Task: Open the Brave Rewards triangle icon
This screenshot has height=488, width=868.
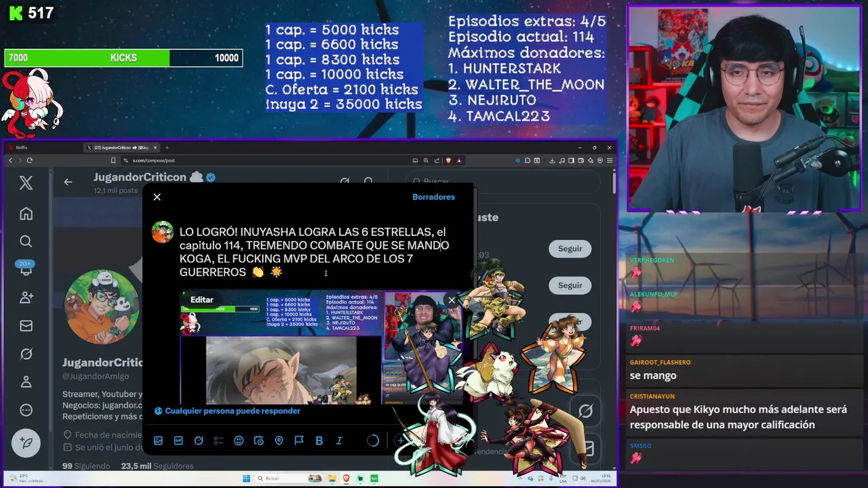Action: pyautogui.click(x=459, y=161)
